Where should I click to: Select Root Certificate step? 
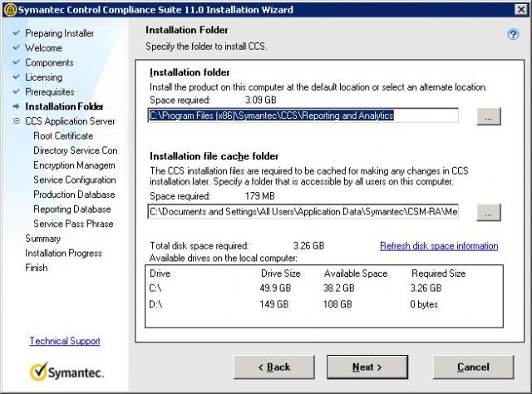pos(63,135)
